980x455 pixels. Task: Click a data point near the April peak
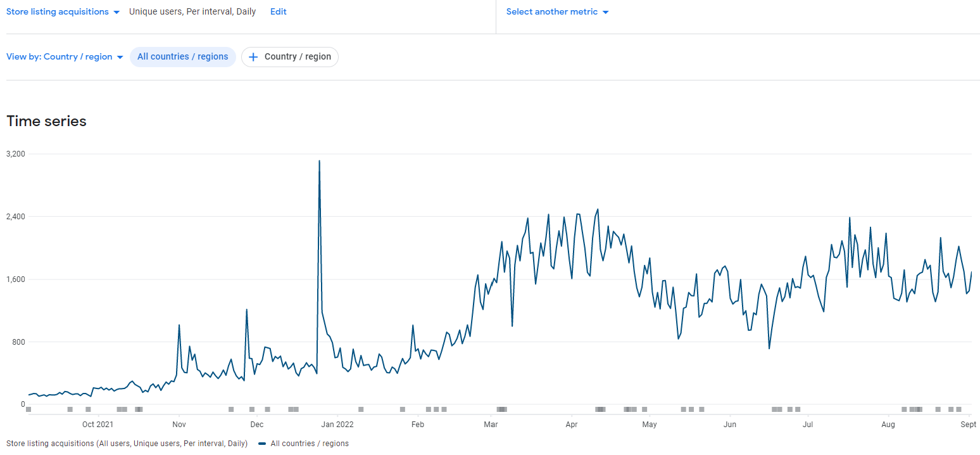[597, 209]
